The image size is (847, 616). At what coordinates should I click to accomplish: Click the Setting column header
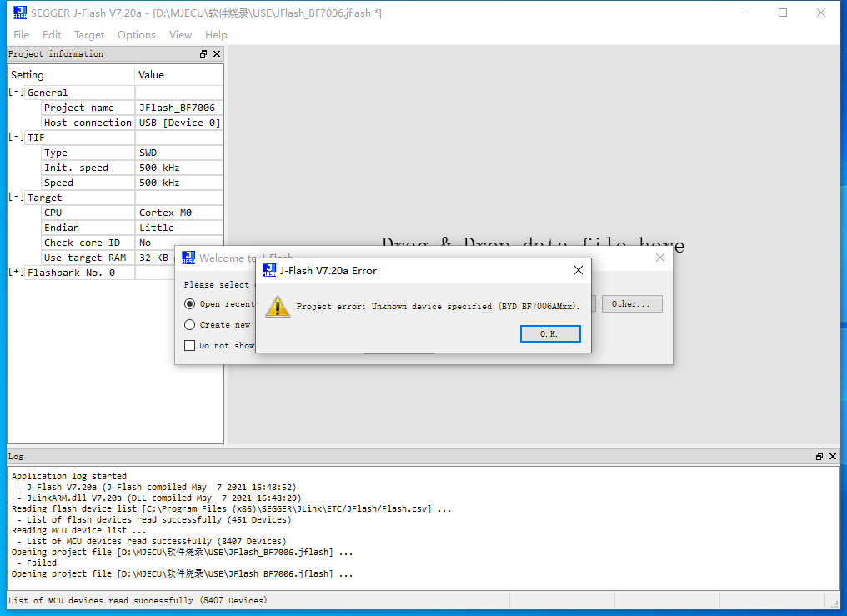[71, 74]
